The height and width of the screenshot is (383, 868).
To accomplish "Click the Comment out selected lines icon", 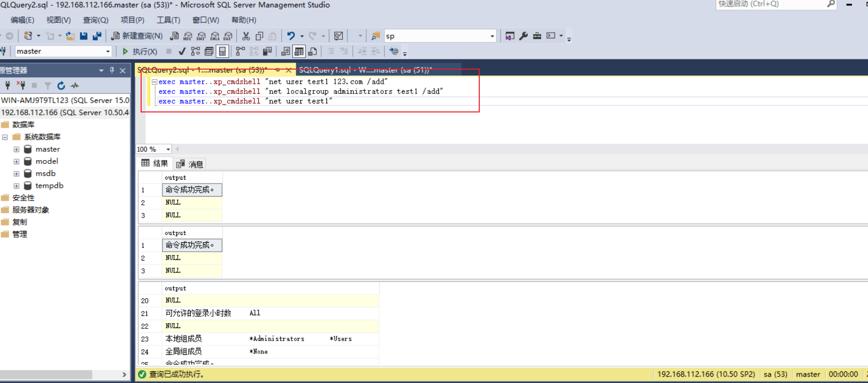I will click(331, 52).
